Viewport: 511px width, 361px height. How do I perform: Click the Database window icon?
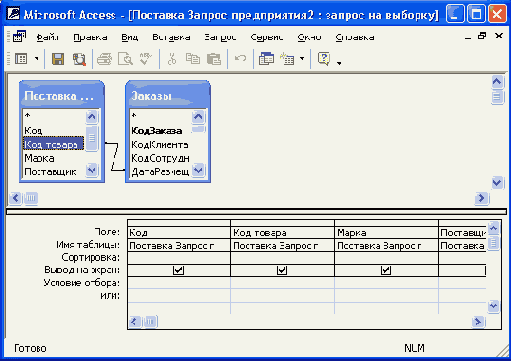266,59
